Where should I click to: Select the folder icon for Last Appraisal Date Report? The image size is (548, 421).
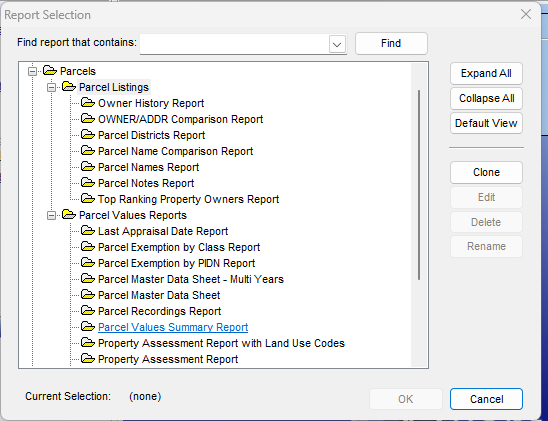[88, 231]
